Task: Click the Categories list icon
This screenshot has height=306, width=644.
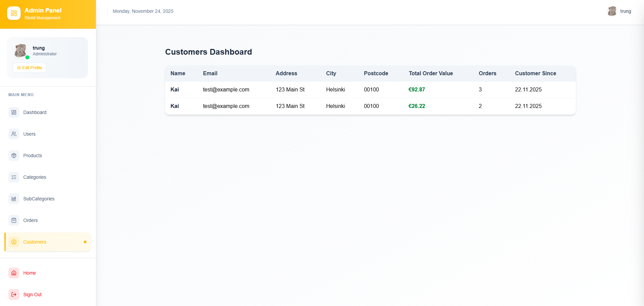Action: [14, 177]
